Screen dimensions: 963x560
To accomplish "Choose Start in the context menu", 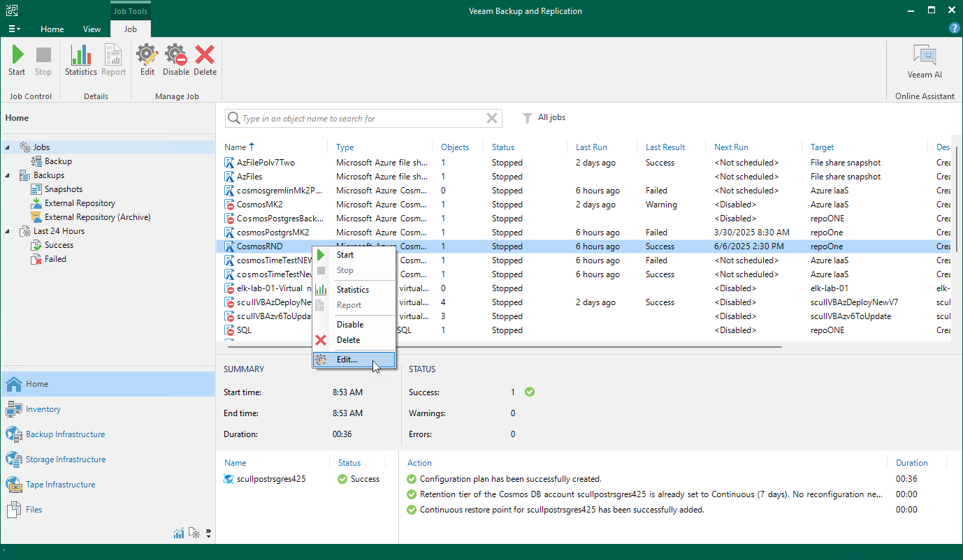I will [x=354, y=255].
